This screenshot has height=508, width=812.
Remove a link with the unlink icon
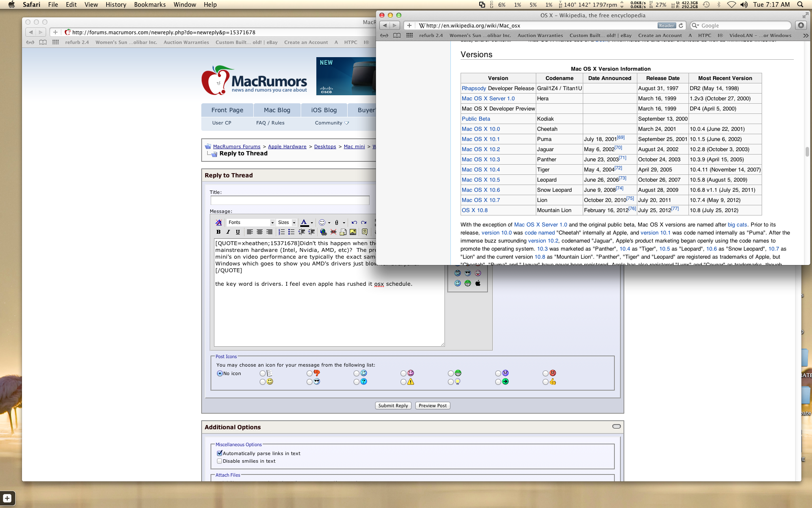point(334,232)
